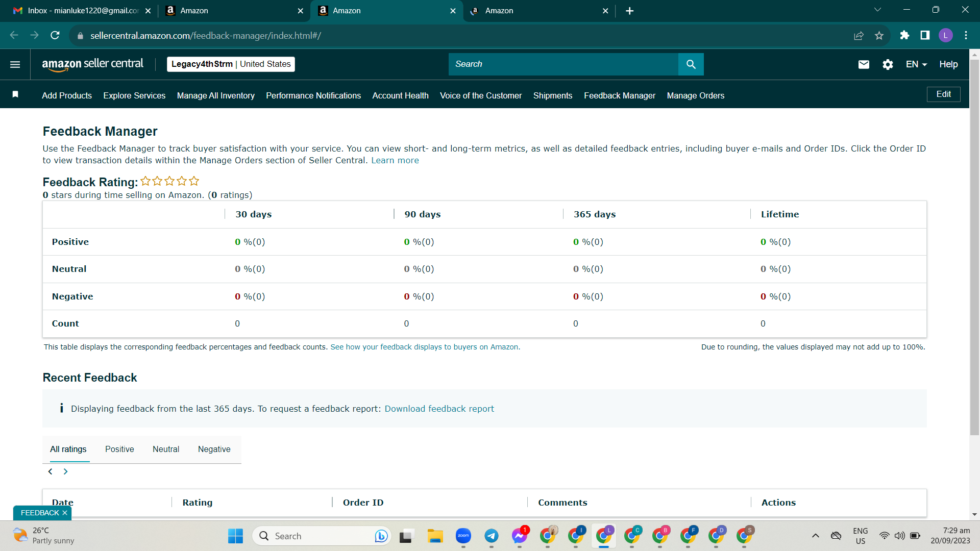Focus the Seller Central search field
Image resolution: width=980 pixels, height=551 pixels.
(563, 64)
